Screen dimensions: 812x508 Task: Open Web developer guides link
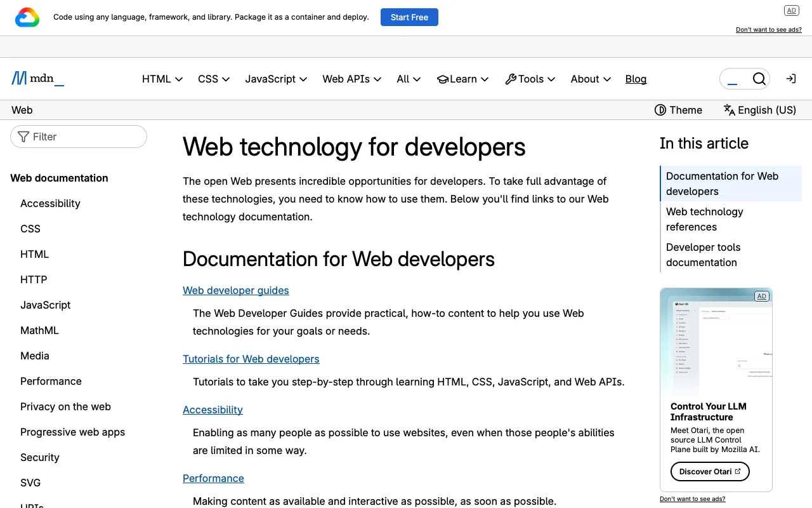(x=236, y=290)
